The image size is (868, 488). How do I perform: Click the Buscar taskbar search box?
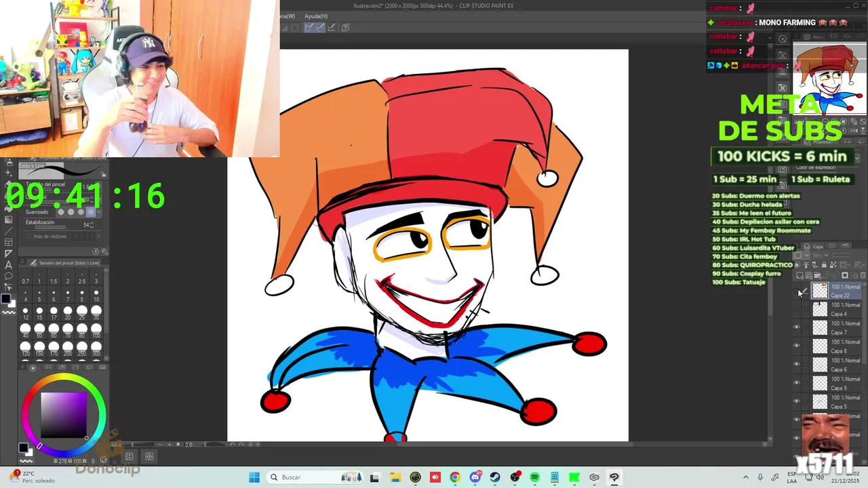tap(315, 477)
